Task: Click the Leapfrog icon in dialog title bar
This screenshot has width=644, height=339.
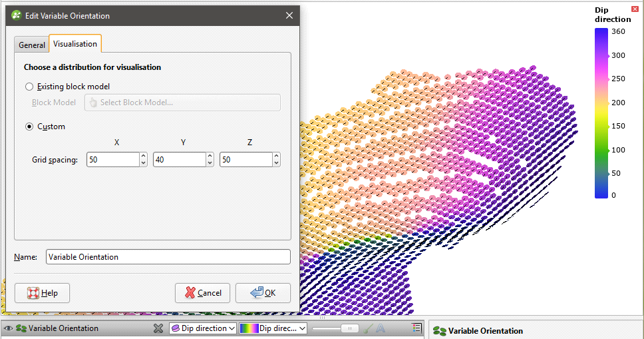Action: click(x=16, y=15)
